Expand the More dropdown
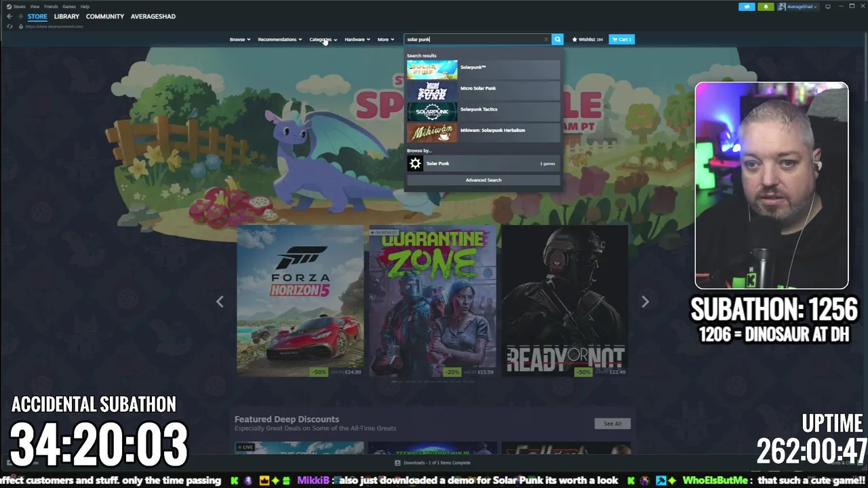The height and width of the screenshot is (488, 868). (x=386, y=39)
